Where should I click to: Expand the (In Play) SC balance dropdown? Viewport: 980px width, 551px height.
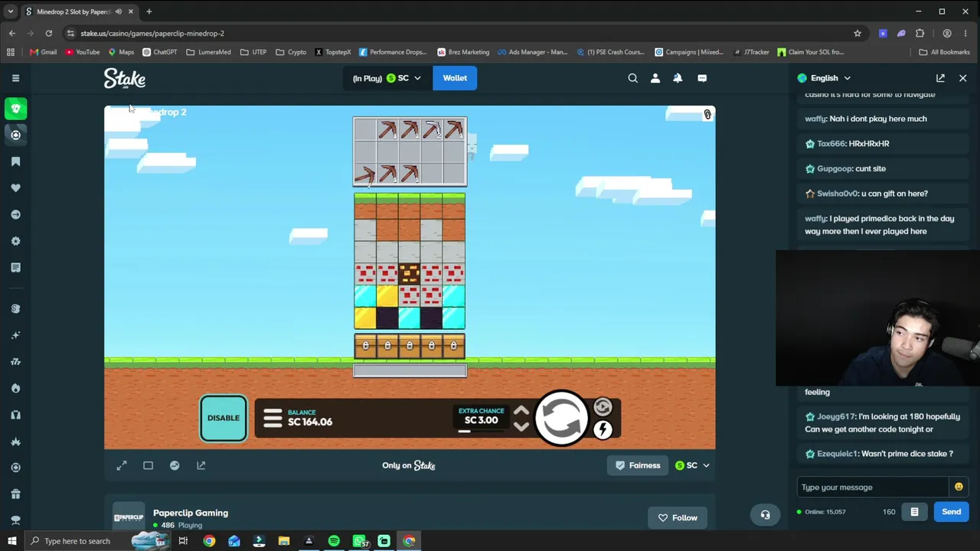(x=387, y=78)
